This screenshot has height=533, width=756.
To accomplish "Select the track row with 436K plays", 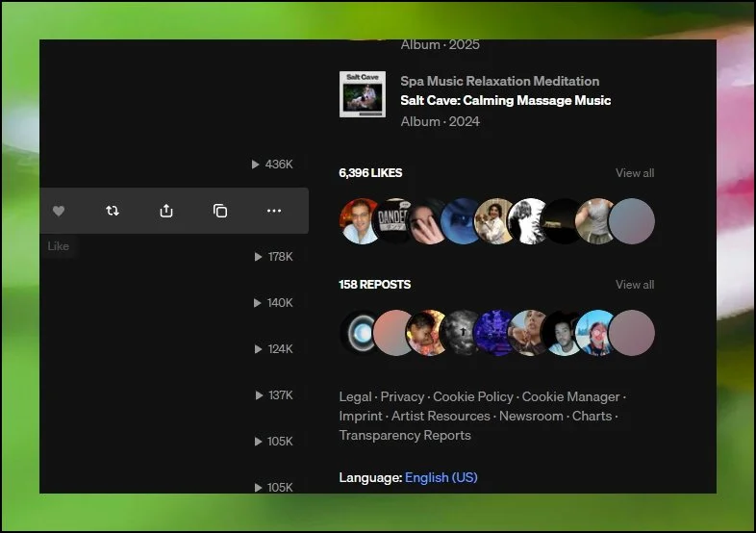I will click(x=173, y=165).
